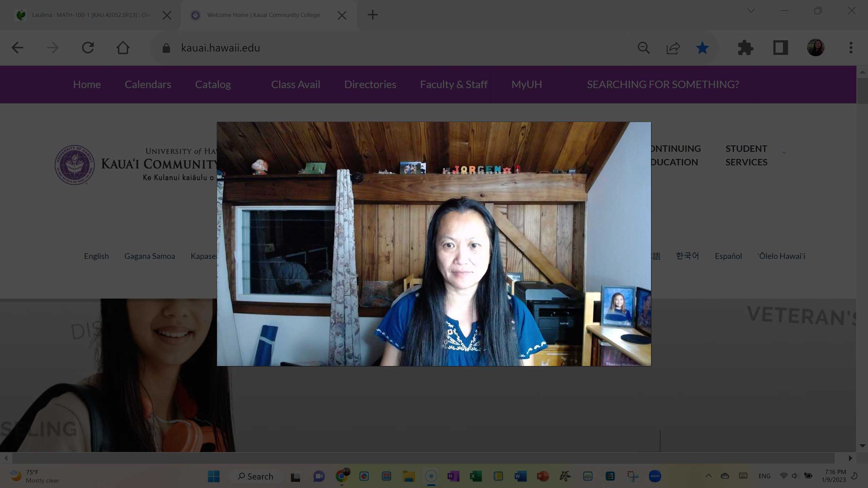Click the Español language link
This screenshot has height=488, width=868.
coord(728,256)
